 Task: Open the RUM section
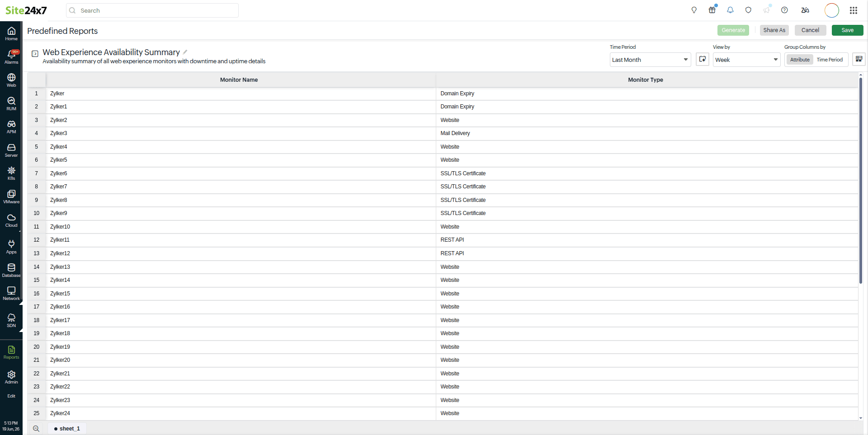pyautogui.click(x=11, y=103)
